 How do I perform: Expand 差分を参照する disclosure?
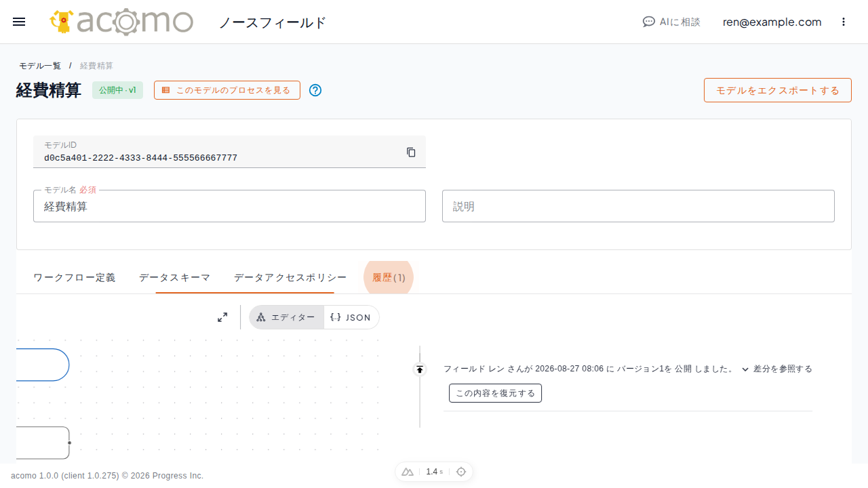(x=776, y=369)
